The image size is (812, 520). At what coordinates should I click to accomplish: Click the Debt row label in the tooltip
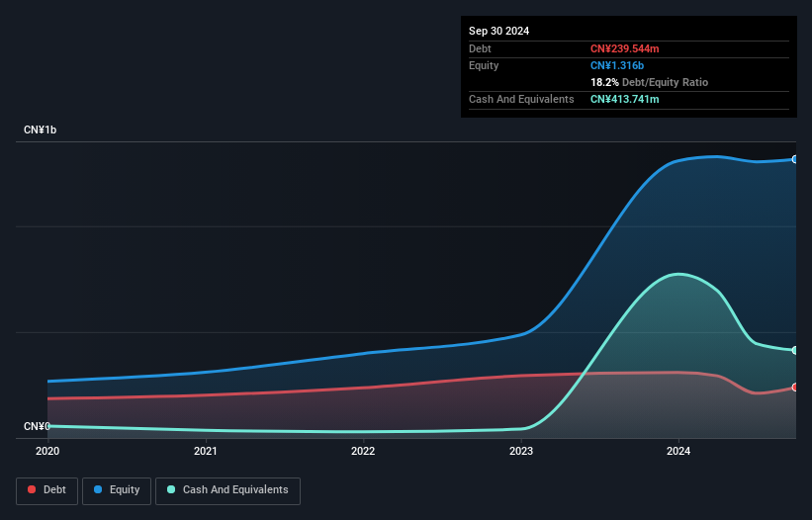(480, 48)
